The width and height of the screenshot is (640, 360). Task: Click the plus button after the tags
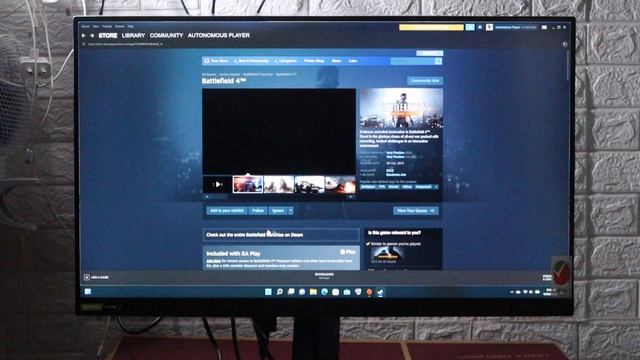(436, 187)
